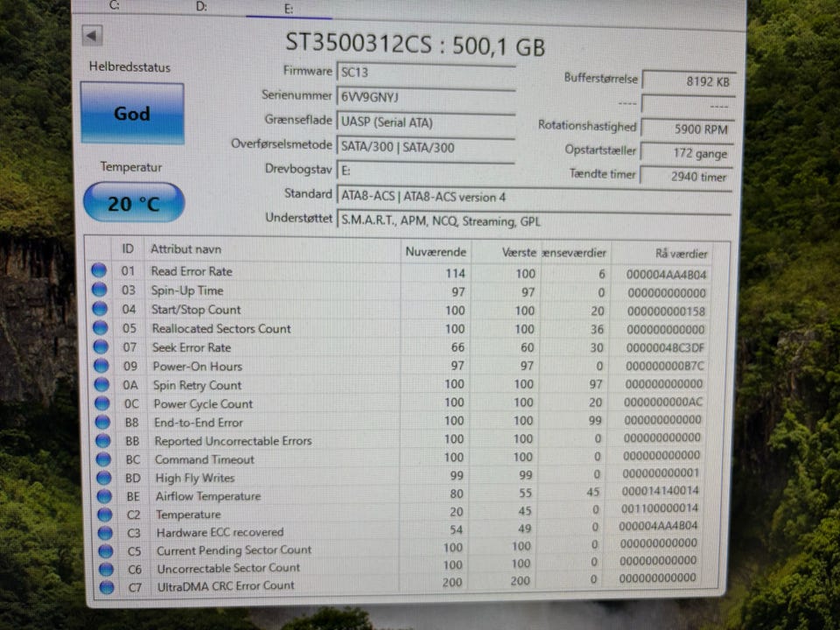Click the status icon for Reallocated Sectors Count

[100, 327]
